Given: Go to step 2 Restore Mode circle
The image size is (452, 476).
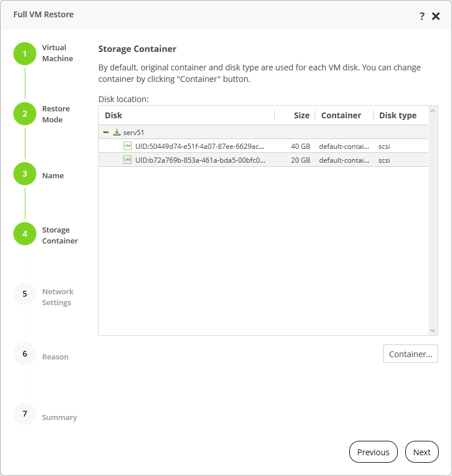Looking at the screenshot, I should pyautogui.click(x=25, y=114).
